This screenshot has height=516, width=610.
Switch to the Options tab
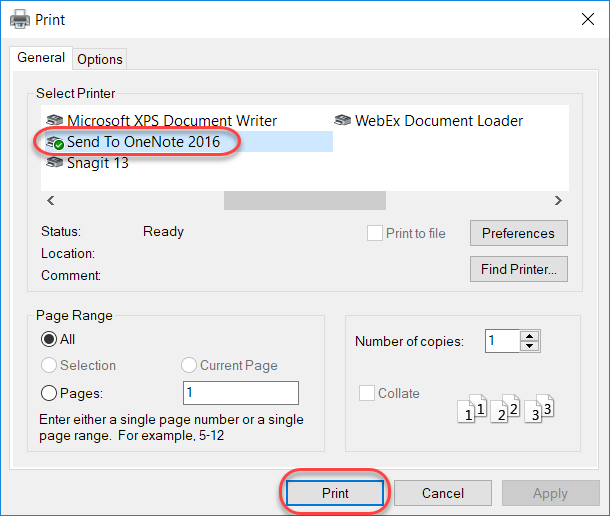coord(100,59)
